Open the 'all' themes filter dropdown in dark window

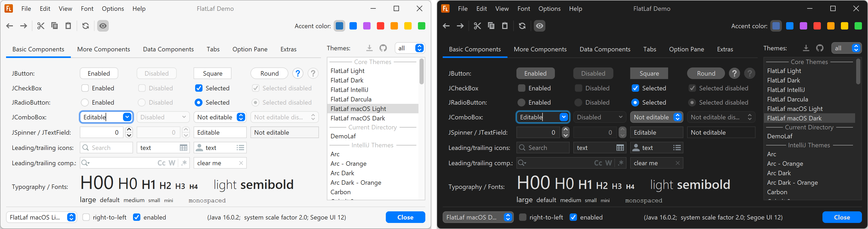846,48
